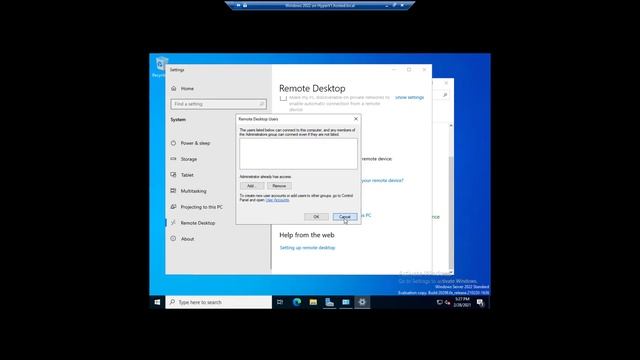Viewport: 640px width, 360px height.
Task: Click the background window's vertical scrollbar
Action: 451,199
